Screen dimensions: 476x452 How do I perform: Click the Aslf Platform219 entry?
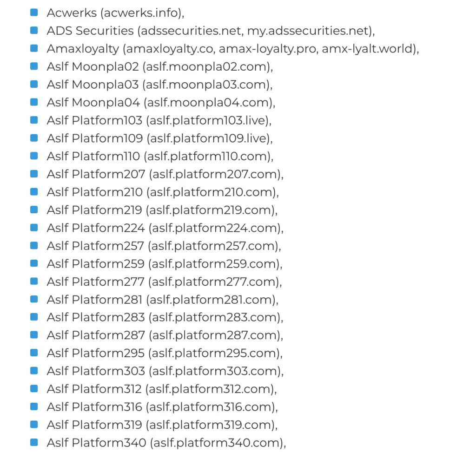162,210
